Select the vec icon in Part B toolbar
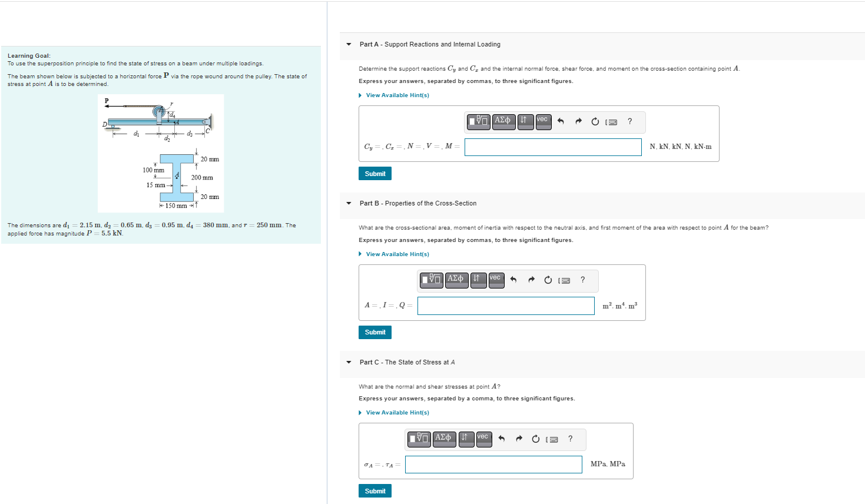The height and width of the screenshot is (504, 865). (x=495, y=280)
